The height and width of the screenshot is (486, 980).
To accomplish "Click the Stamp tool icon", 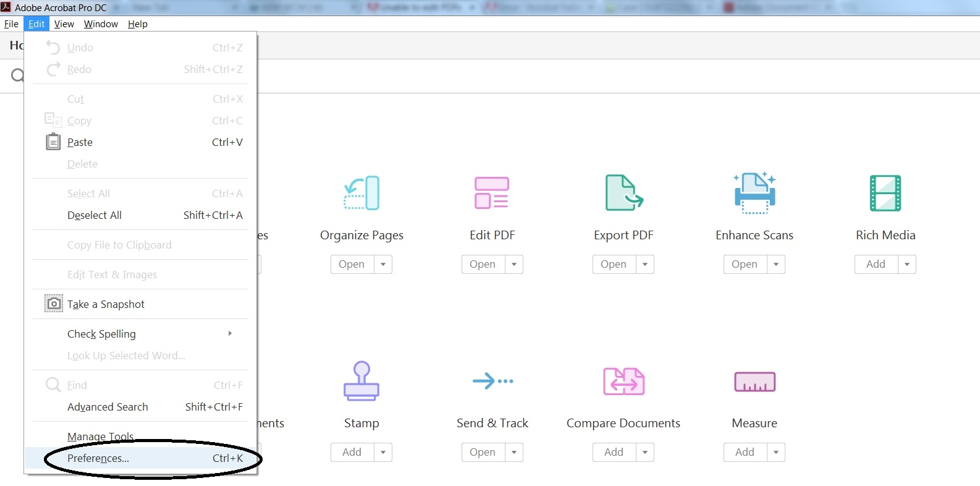I will 361,381.
